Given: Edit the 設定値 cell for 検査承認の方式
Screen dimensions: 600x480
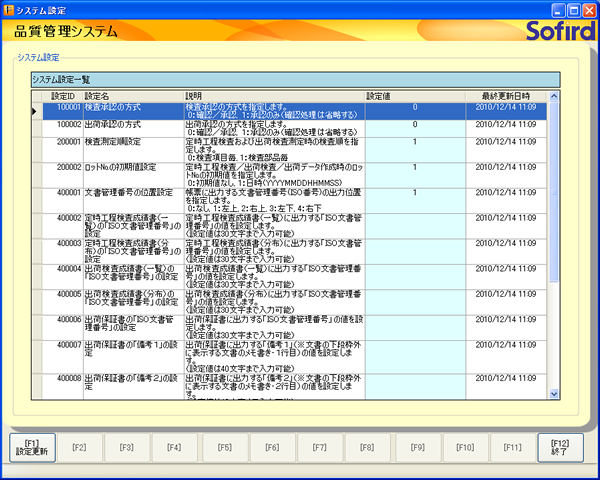Looking at the screenshot, I should click(413, 110).
